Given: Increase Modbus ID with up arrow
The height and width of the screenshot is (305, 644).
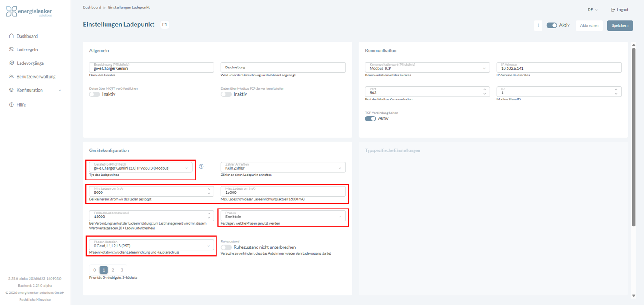Looking at the screenshot, I should 616,89.
